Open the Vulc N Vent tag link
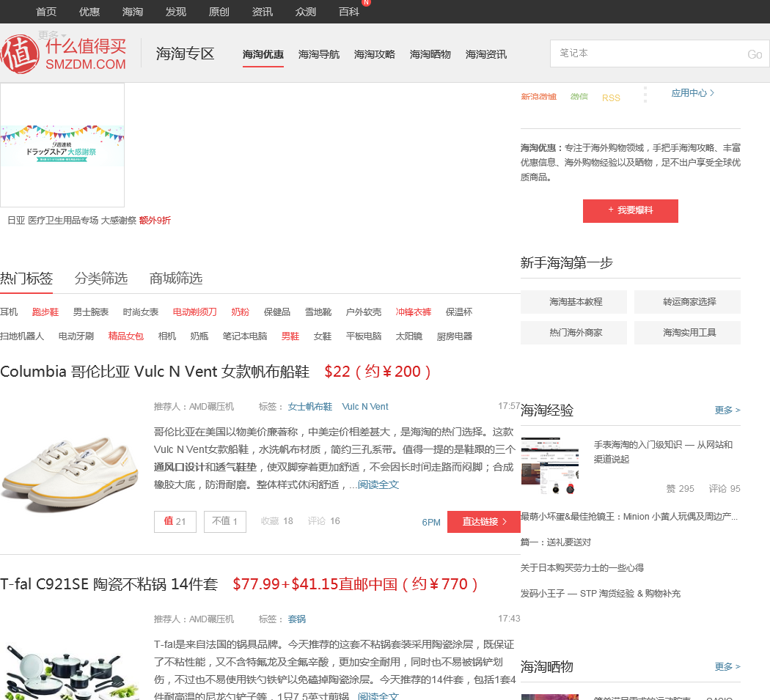 [x=365, y=407]
